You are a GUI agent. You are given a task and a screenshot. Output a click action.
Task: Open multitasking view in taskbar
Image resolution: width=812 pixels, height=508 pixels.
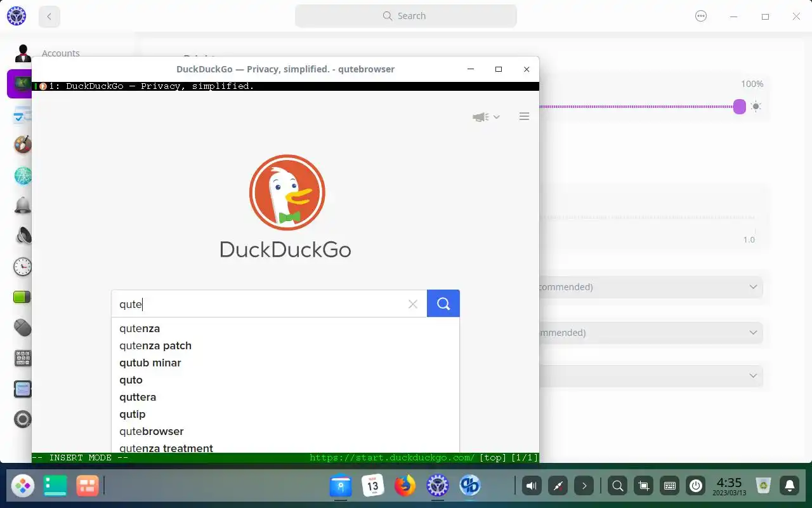[x=88, y=486]
